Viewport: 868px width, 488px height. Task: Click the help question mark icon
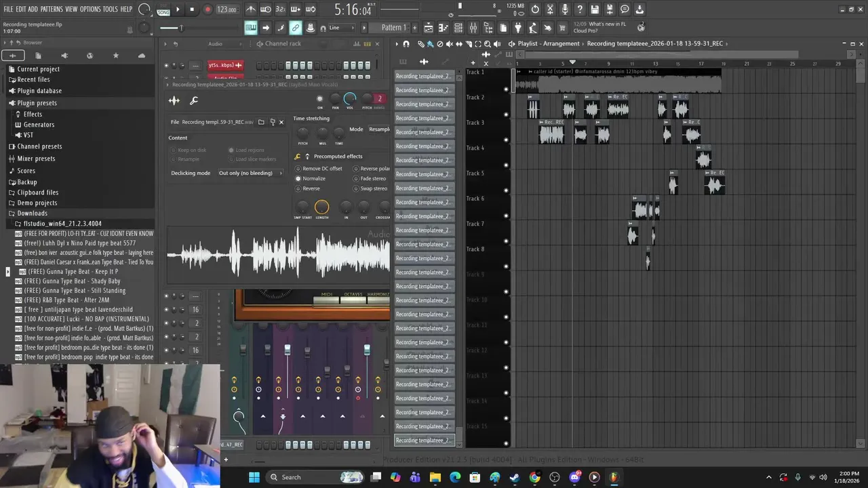[x=580, y=9]
